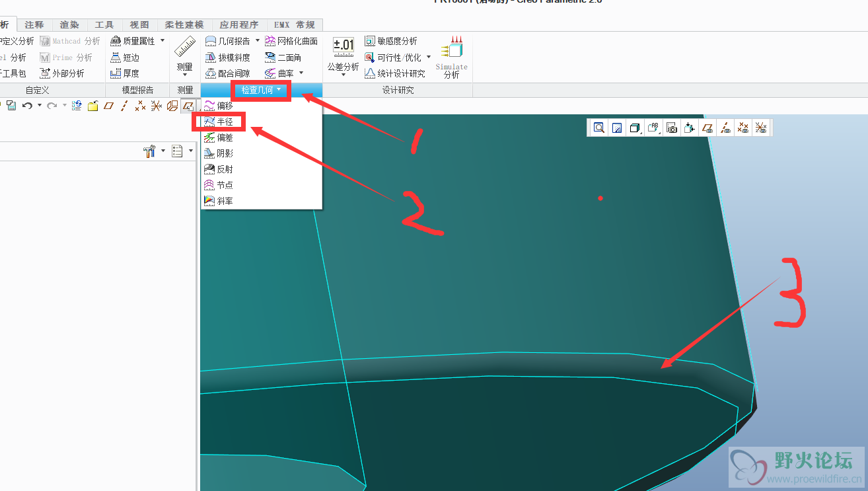Toggle datum plane display in quick toolbar
Image resolution: width=868 pixels, height=491 pixels.
pyautogui.click(x=109, y=105)
